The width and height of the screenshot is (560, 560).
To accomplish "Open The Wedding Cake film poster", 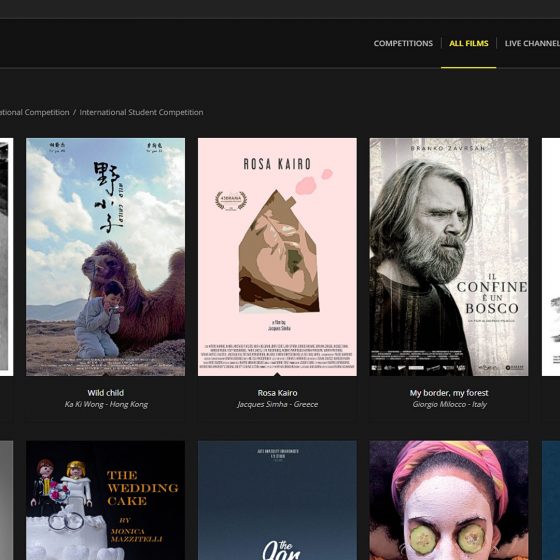I will click(106, 500).
